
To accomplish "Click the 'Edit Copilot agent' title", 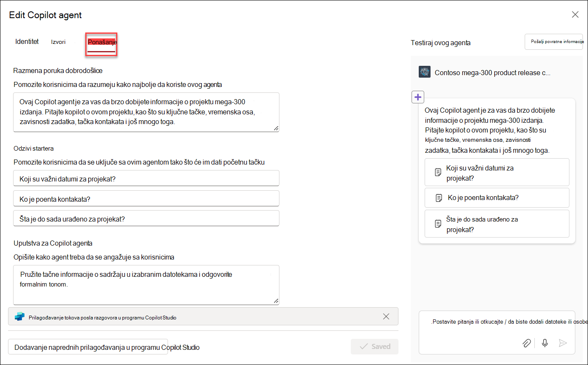I will pos(46,15).
